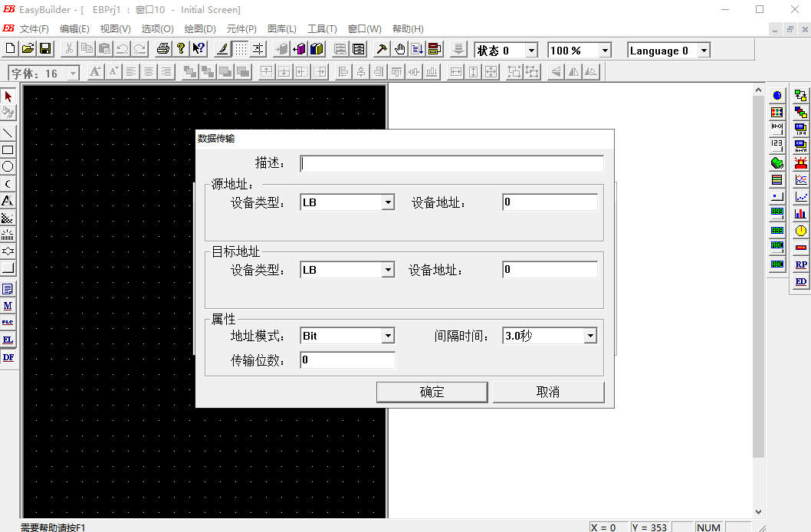Open the purple book library icon
Screen dimensions: 811x532
click(300, 49)
